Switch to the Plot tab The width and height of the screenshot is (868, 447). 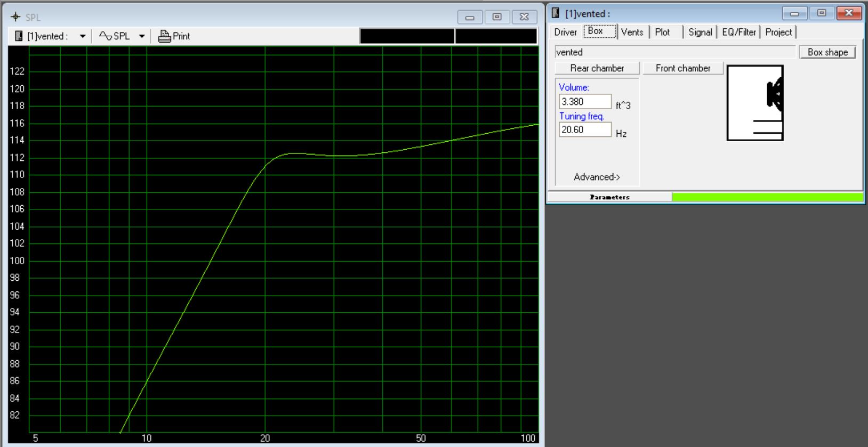(x=662, y=32)
